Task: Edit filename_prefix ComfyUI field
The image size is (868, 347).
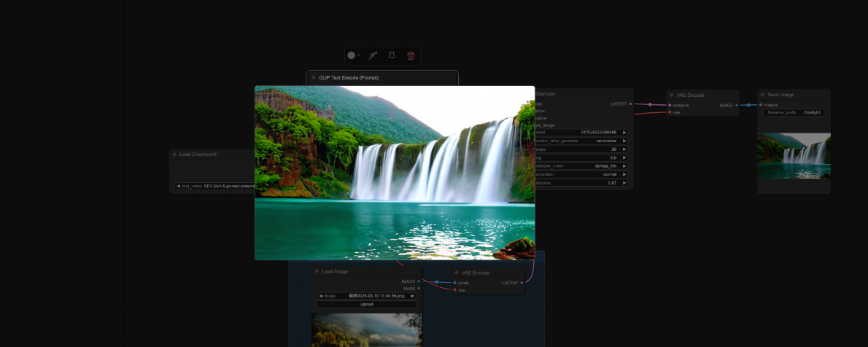Action: 794,112
